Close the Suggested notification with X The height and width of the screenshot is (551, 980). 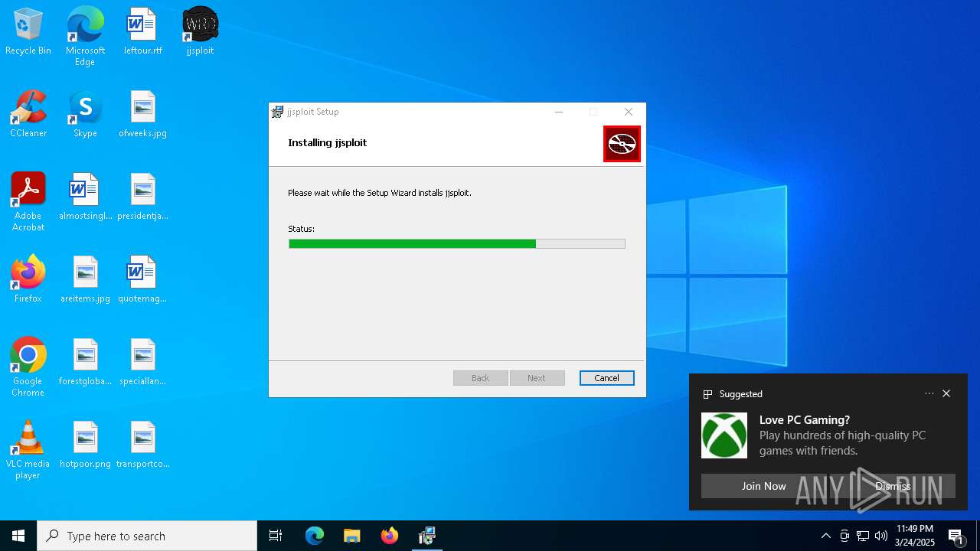[946, 393]
